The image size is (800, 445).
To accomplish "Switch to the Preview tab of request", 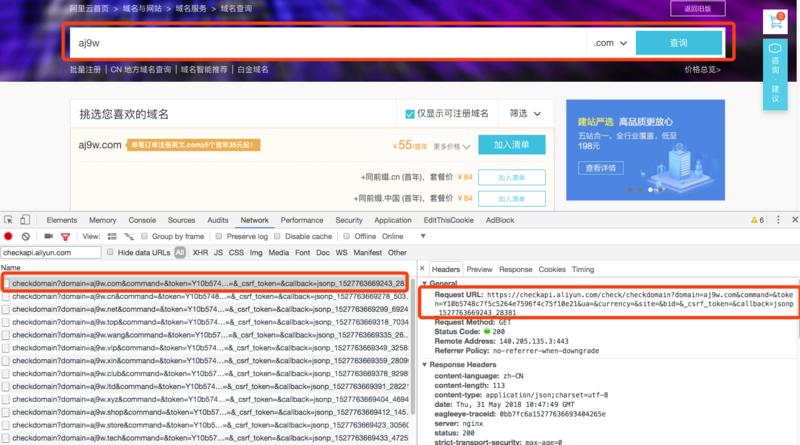I will (x=480, y=269).
